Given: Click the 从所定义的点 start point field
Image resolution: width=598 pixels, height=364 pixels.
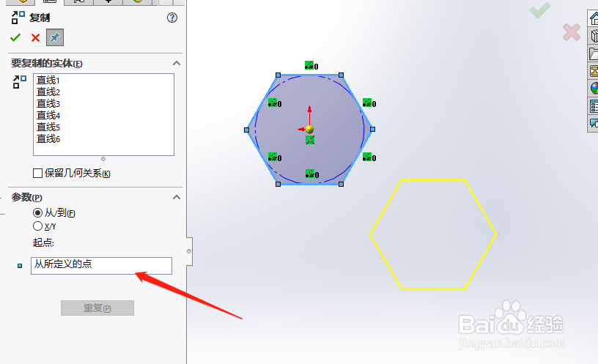Looking at the screenshot, I should 101,266.
